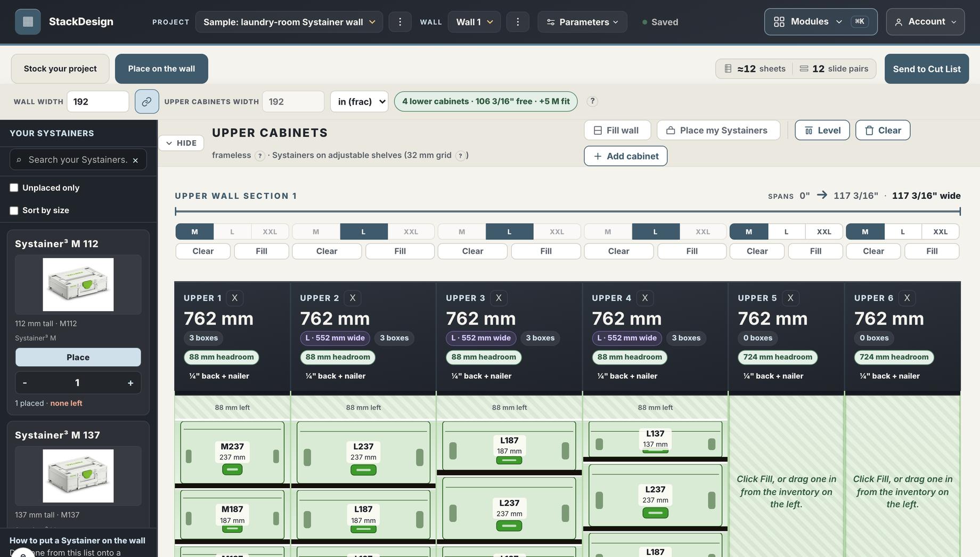Expand the Parameters dropdown

coord(582,22)
